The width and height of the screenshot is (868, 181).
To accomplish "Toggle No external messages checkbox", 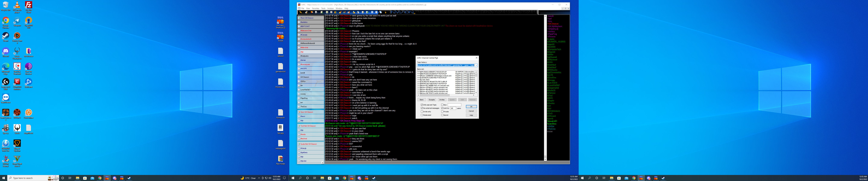I will (422, 108).
